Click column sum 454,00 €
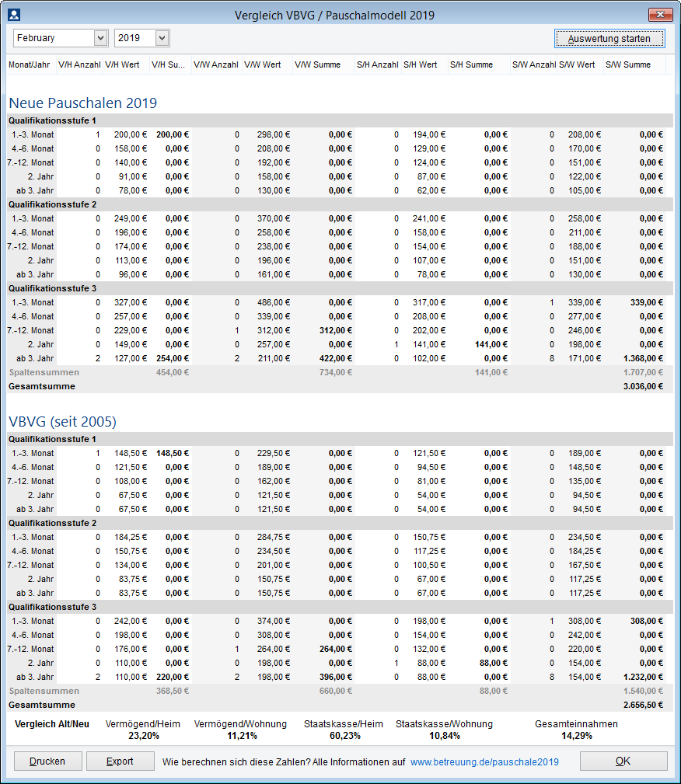Viewport: 681px width, 784px height. [x=172, y=372]
